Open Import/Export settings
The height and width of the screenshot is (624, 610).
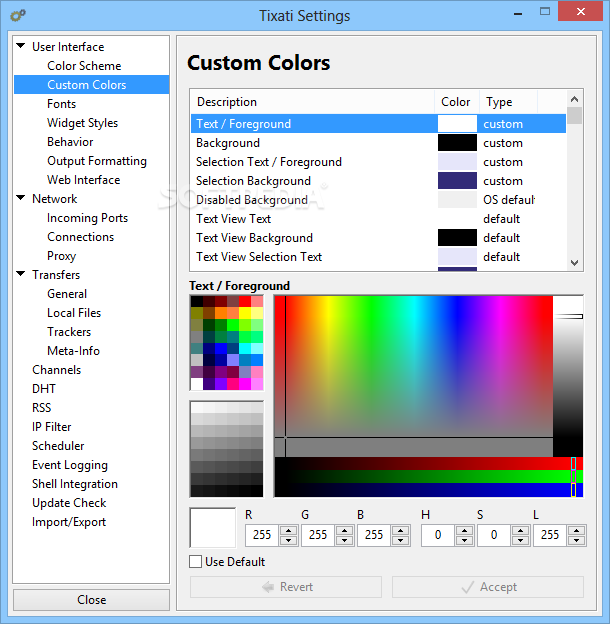[69, 522]
